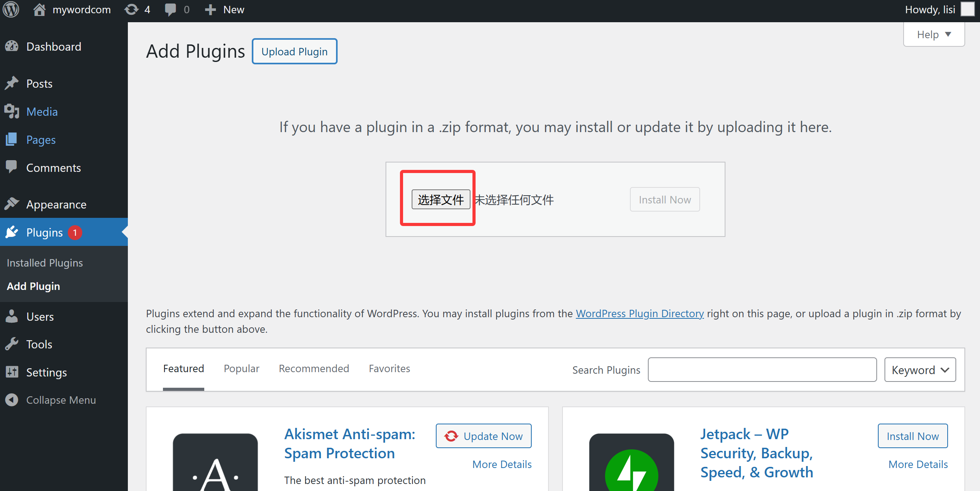The width and height of the screenshot is (980, 491).
Task: Click 选择文件 to choose a plugin file
Action: click(x=440, y=199)
